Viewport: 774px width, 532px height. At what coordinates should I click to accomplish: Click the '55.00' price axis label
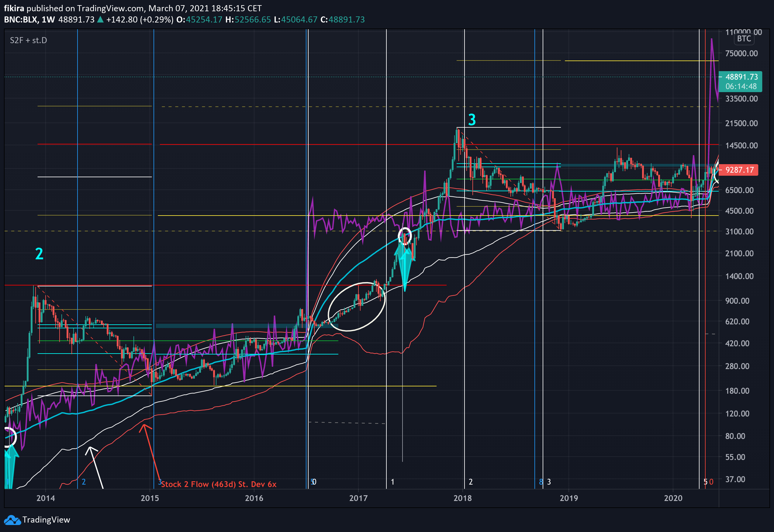[x=735, y=457]
